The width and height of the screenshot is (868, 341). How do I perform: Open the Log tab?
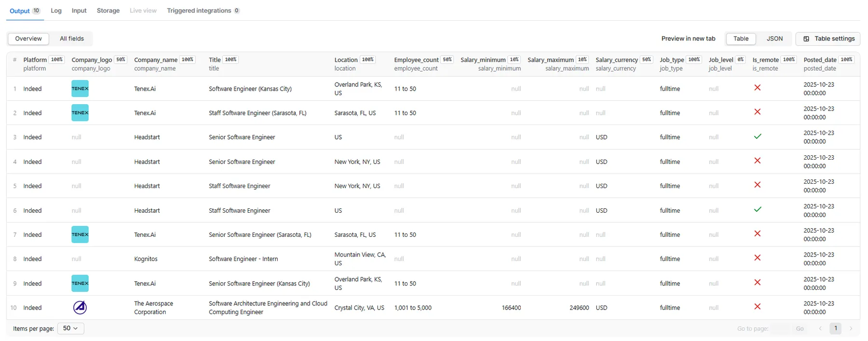(56, 11)
